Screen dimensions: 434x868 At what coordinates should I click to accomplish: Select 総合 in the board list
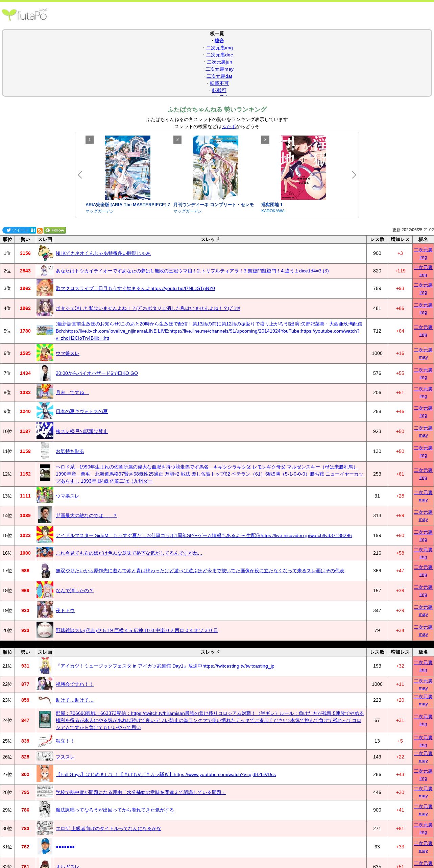pyautogui.click(x=219, y=41)
